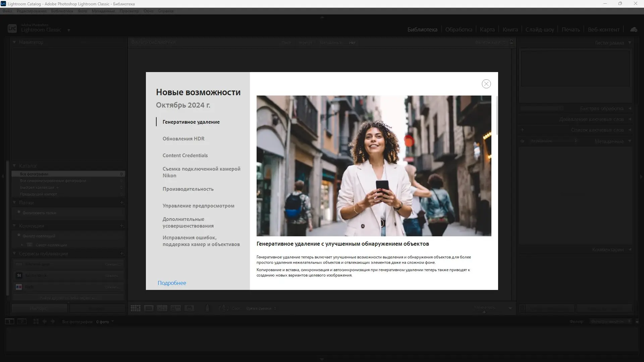Click the Миниатюры thumbnail size slider
644x362 pixels.
click(x=484, y=312)
